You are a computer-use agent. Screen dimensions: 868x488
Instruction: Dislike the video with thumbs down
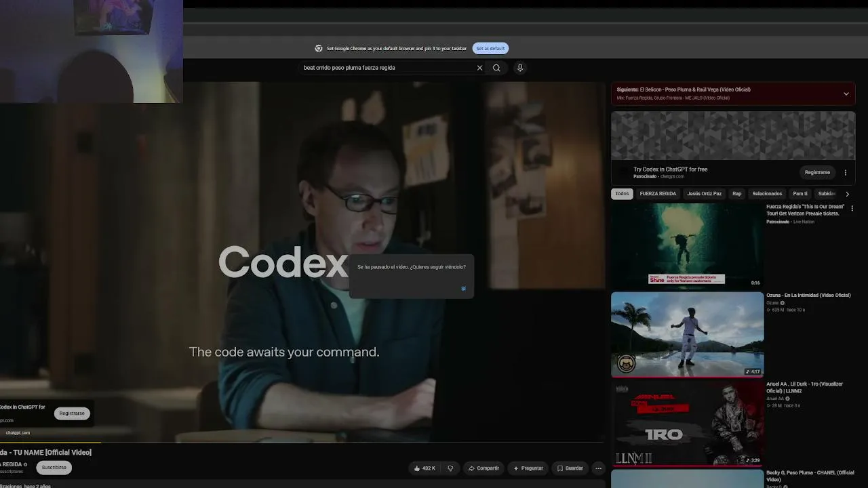pyautogui.click(x=450, y=468)
